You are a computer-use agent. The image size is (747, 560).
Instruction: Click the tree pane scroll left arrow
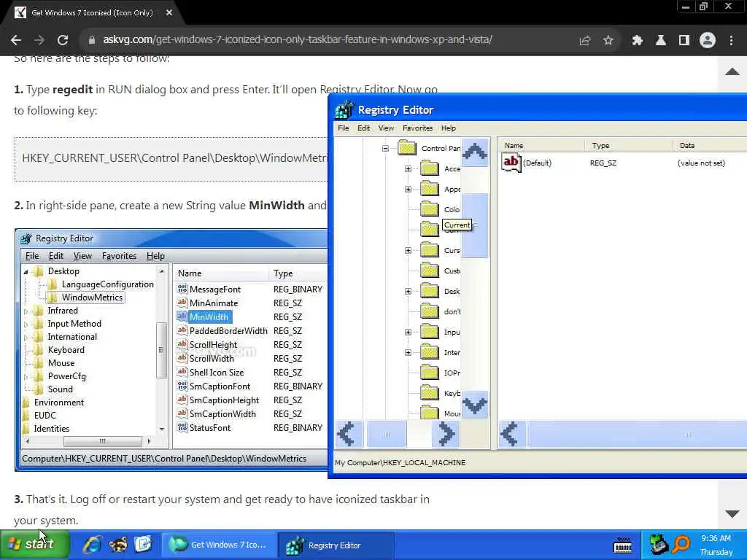pyautogui.click(x=348, y=435)
